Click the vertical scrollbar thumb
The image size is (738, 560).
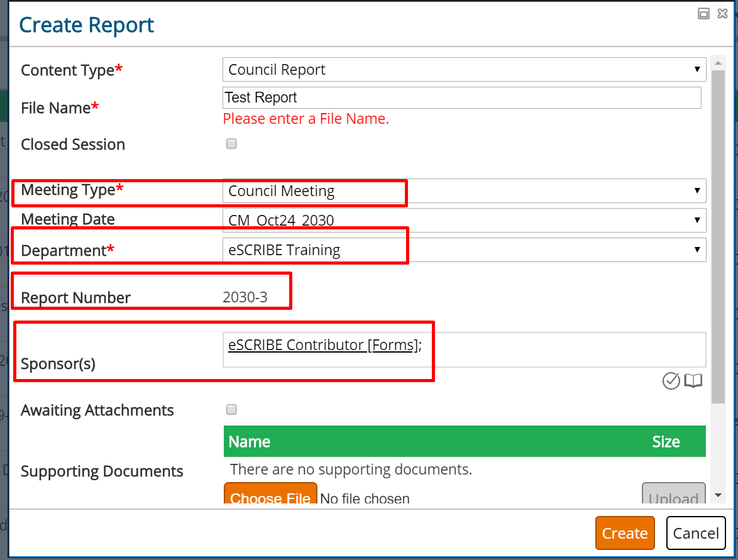[719, 237]
